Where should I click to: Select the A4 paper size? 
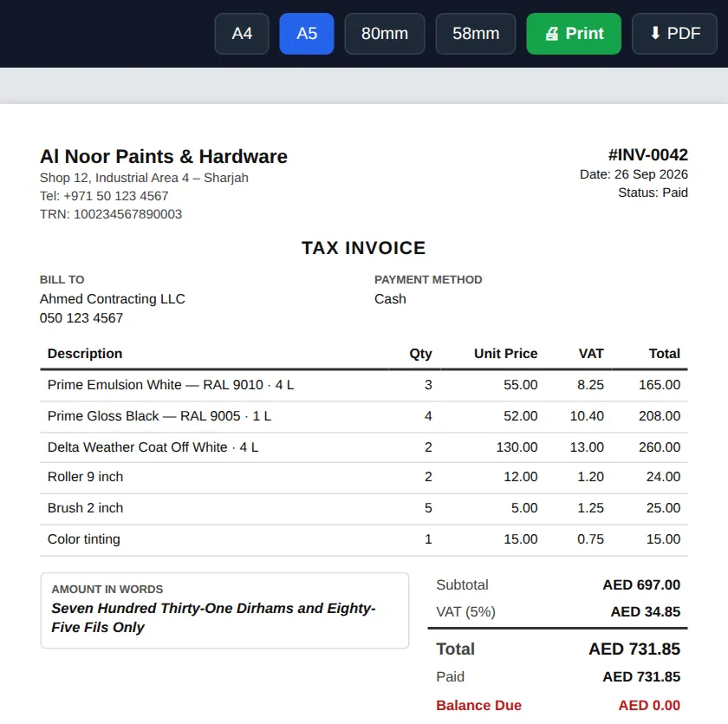242,34
